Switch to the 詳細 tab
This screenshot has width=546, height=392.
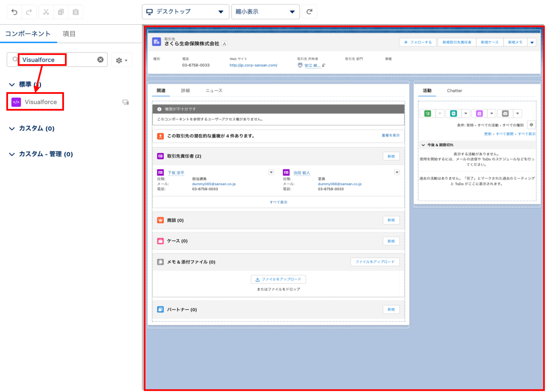coord(185,91)
